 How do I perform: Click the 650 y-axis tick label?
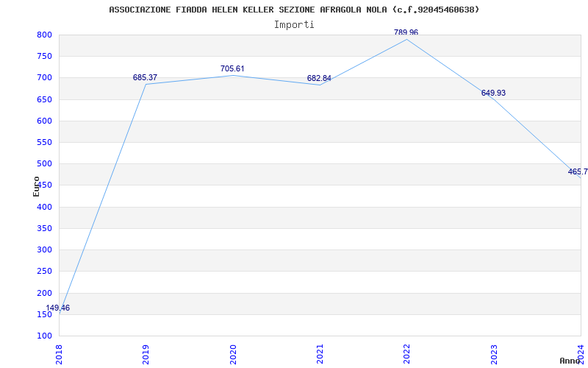[44, 99]
